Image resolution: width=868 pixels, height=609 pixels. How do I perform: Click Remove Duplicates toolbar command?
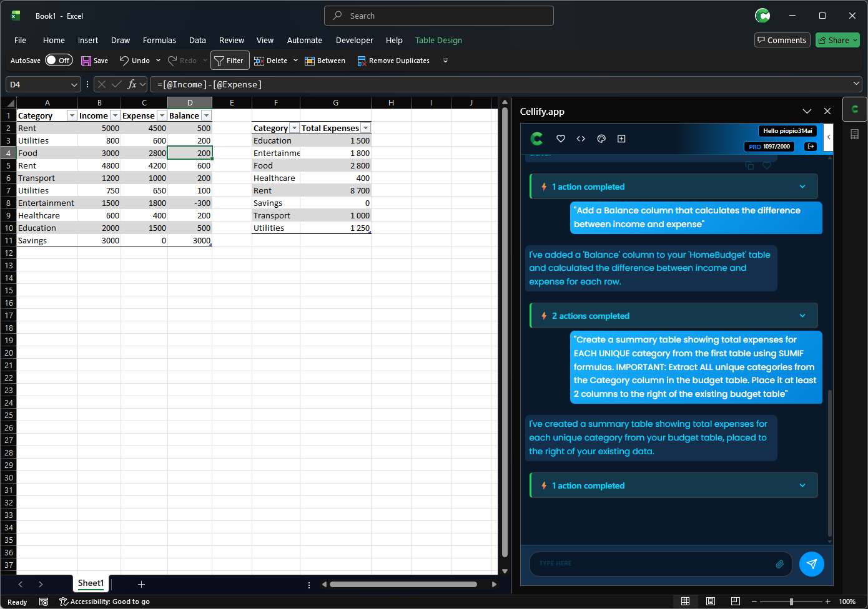click(393, 61)
